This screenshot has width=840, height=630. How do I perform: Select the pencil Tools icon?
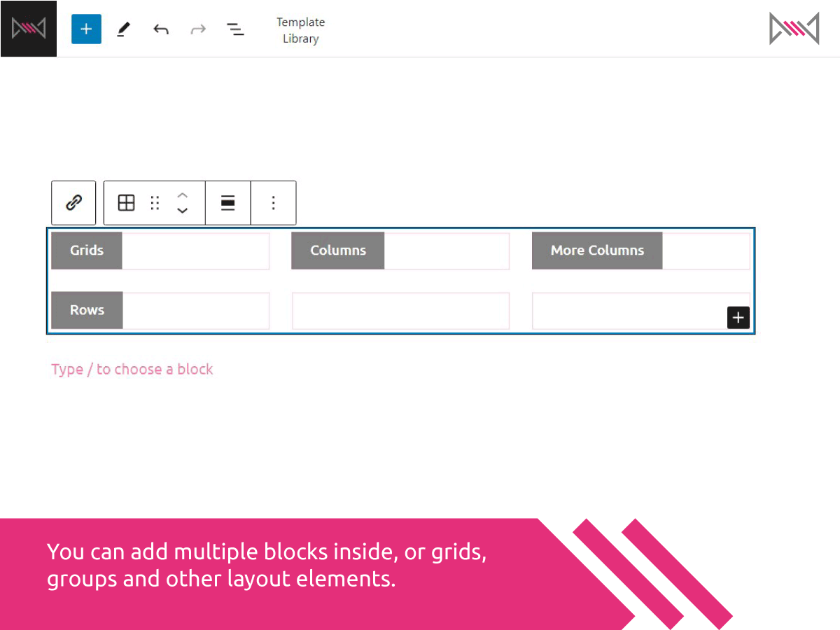point(123,29)
